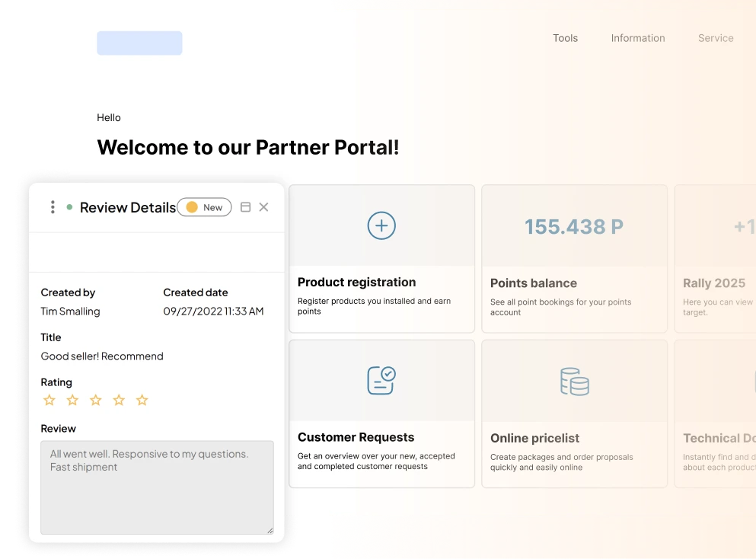
Task: Open the Information menu
Action: tap(638, 38)
